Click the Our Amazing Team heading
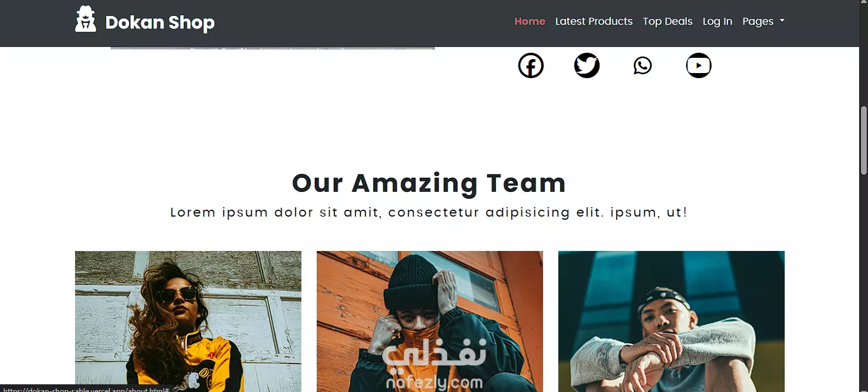The image size is (868, 392). coord(429,183)
